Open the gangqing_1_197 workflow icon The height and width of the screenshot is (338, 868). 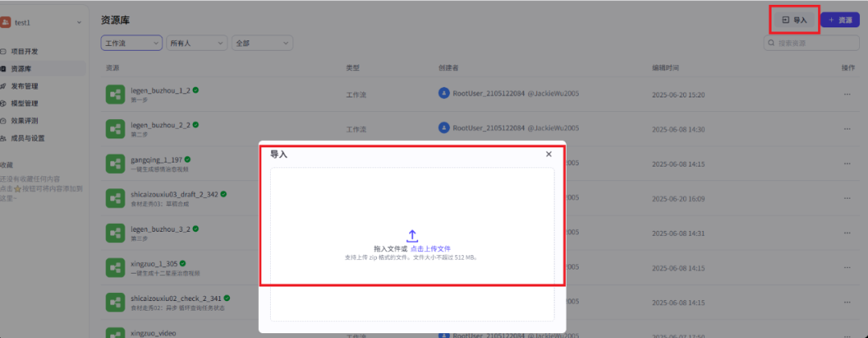point(115,163)
